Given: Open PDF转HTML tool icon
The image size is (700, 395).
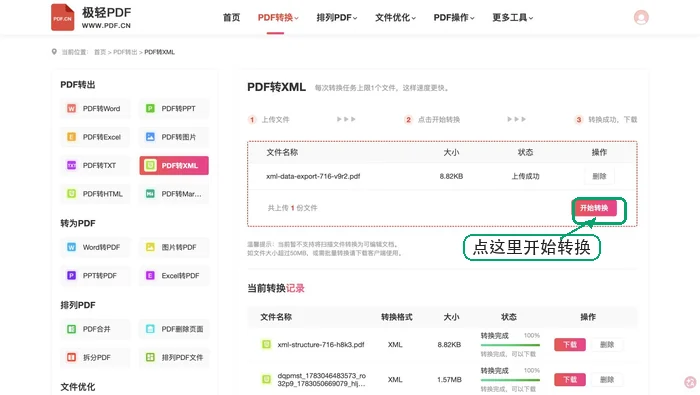Looking at the screenshot, I should [x=71, y=194].
